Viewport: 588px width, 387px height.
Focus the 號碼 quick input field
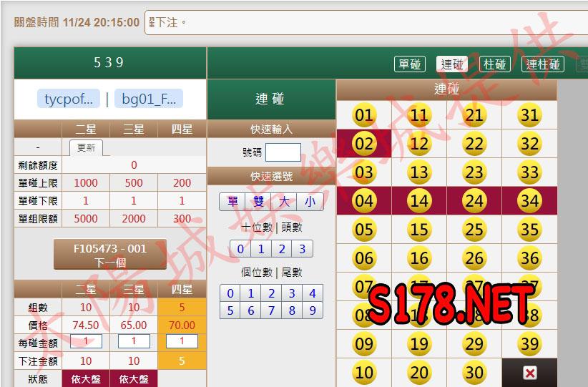[283, 152]
